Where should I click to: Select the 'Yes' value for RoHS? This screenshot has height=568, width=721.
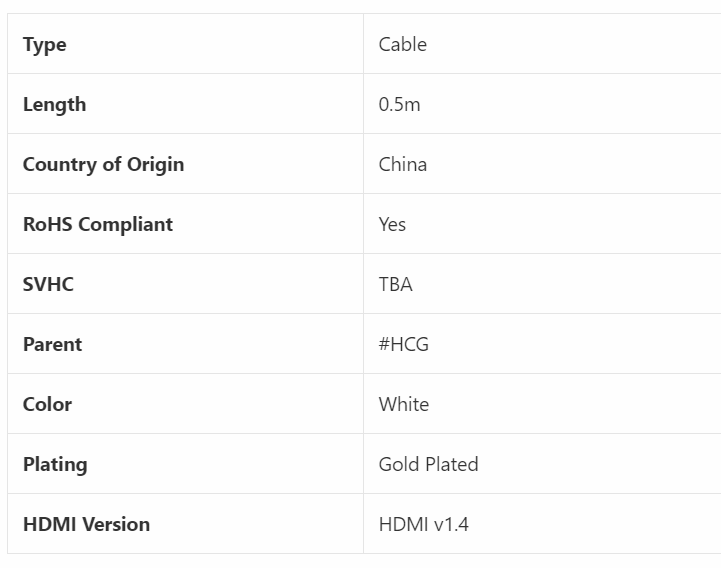pyautogui.click(x=392, y=224)
